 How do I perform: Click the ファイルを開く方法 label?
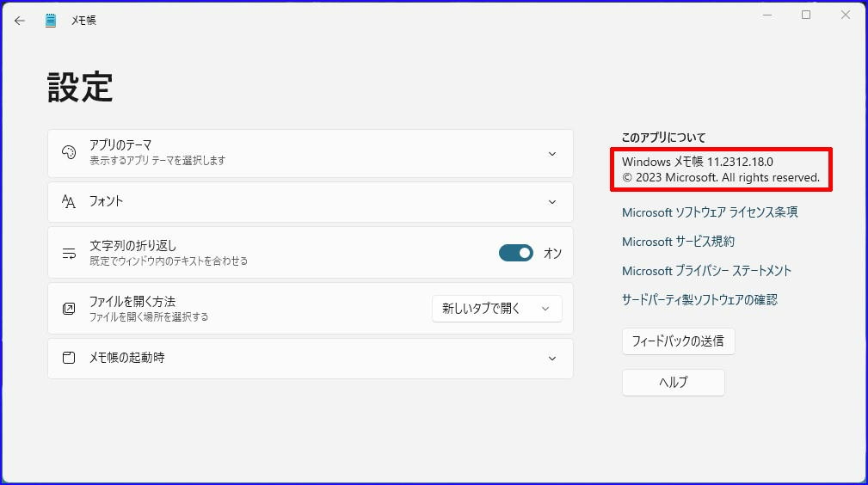point(132,301)
